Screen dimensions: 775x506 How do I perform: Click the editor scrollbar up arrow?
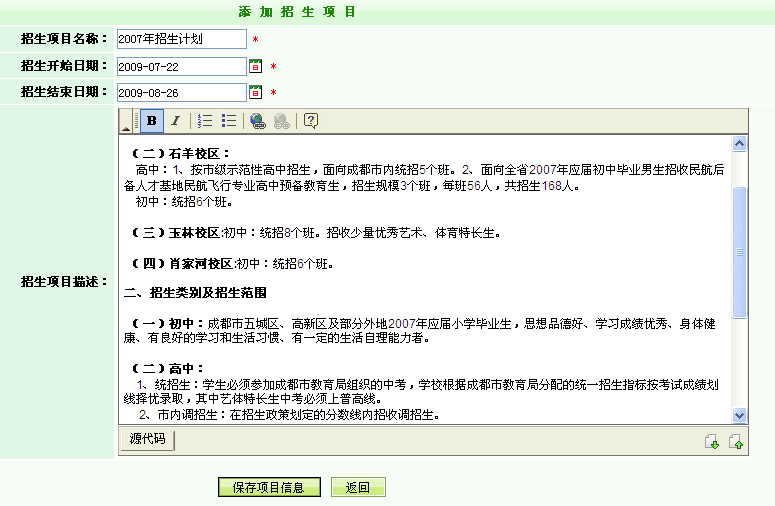click(740, 144)
